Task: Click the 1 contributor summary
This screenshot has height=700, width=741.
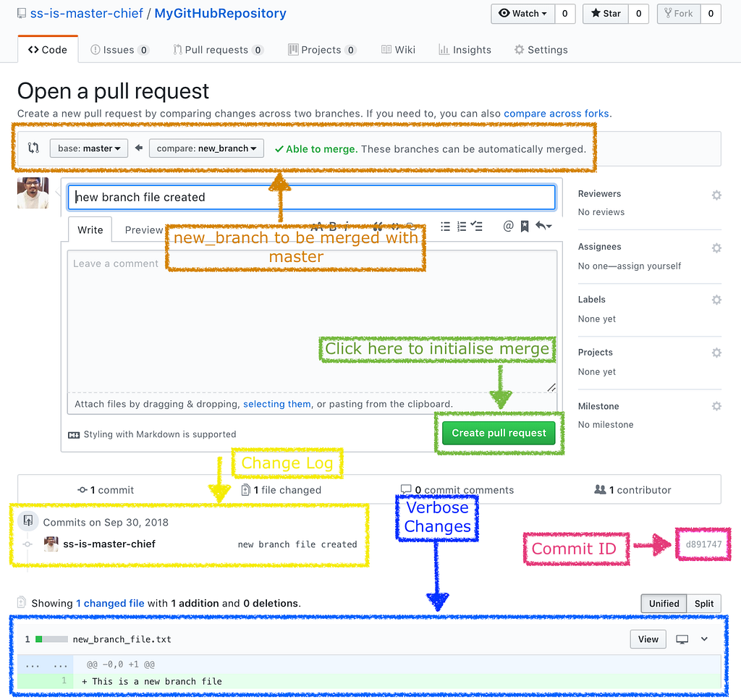Action: click(x=632, y=490)
